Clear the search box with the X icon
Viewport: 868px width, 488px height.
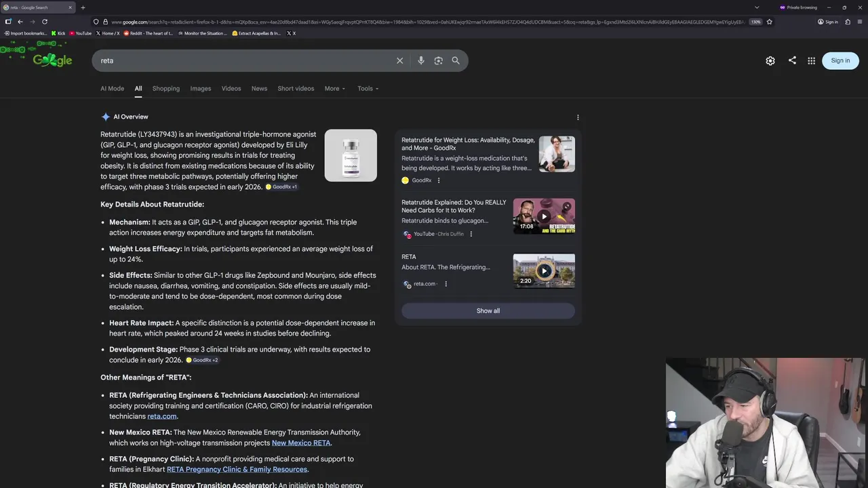(x=399, y=60)
